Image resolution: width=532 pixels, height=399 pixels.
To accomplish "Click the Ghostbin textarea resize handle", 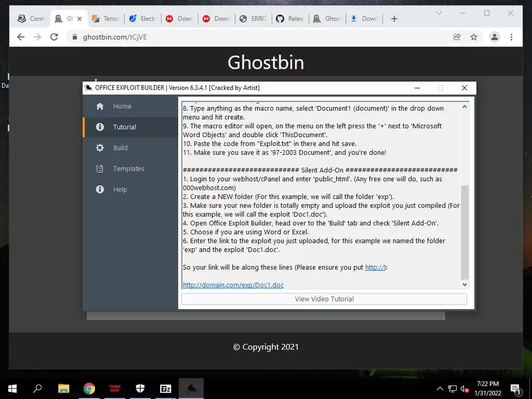I will tap(443, 317).
